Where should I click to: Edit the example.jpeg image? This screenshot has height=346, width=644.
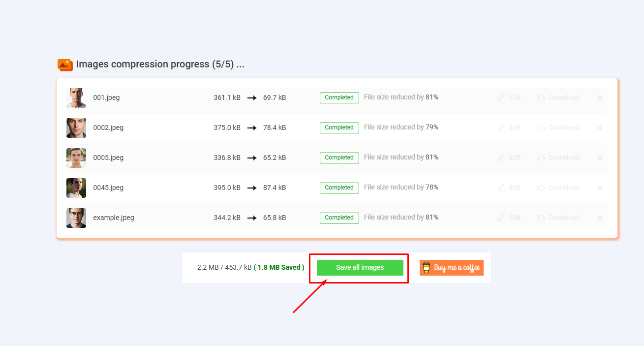(x=509, y=218)
